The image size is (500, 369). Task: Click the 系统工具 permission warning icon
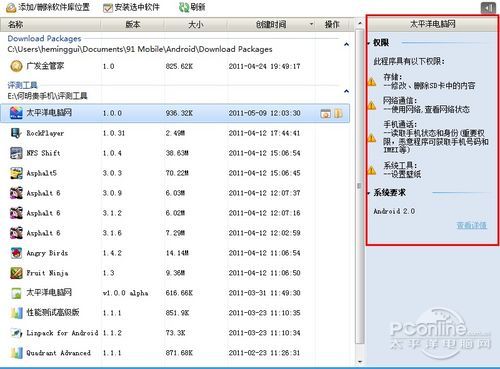point(372,170)
